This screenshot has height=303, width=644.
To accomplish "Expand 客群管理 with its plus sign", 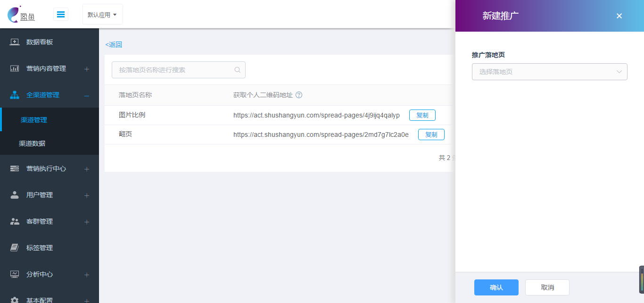I will click(x=87, y=222).
